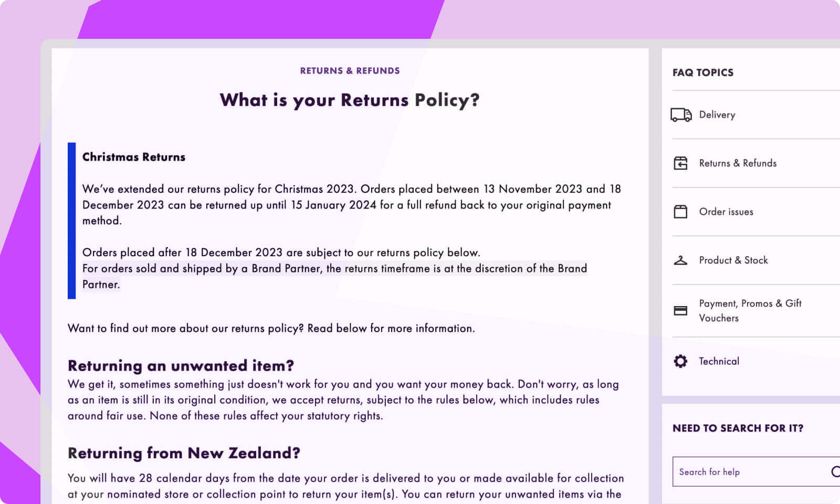Select the highlighted Brand Partner text

tap(334, 268)
